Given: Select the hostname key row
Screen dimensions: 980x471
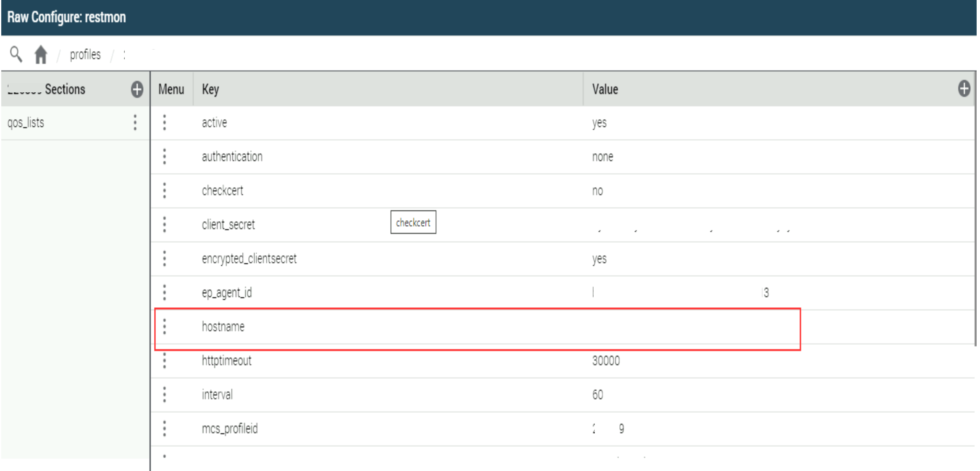Looking at the screenshot, I should (x=223, y=327).
